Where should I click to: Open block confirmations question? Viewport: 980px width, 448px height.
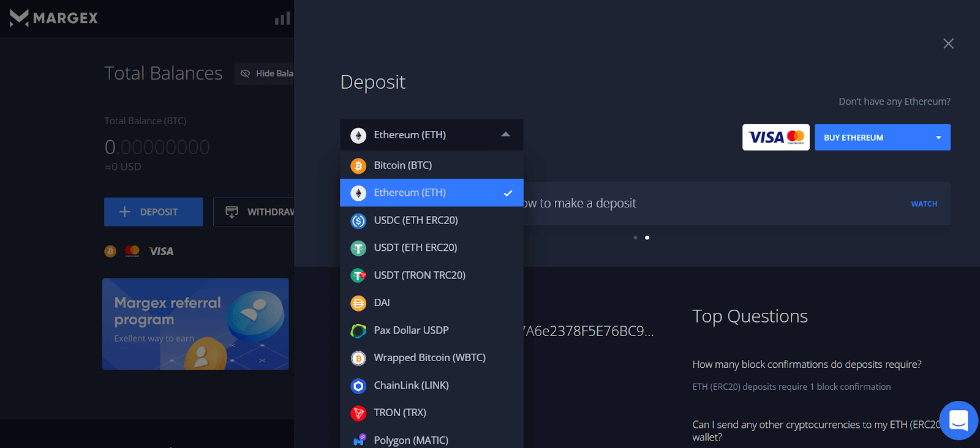[x=807, y=364]
